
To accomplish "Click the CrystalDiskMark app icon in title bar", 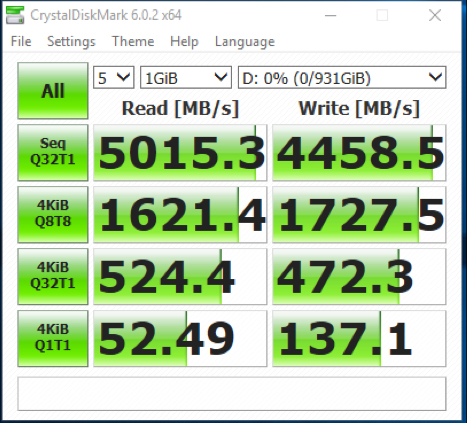I will coord(15,15).
